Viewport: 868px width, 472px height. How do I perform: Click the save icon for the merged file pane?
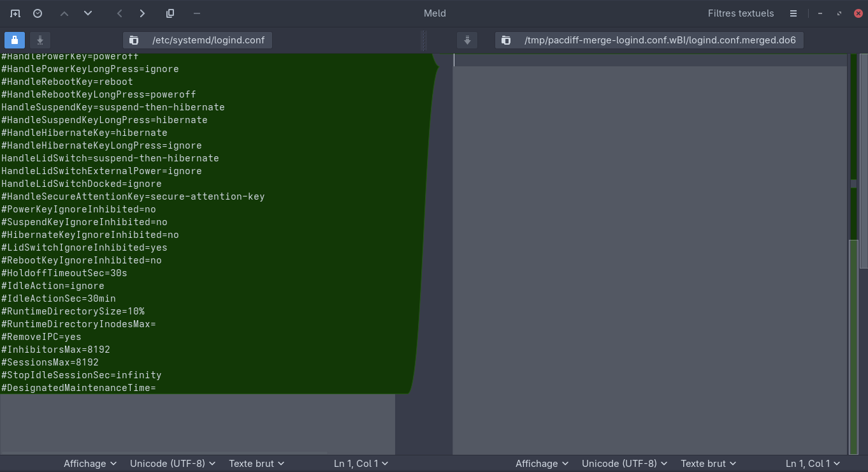coord(467,40)
